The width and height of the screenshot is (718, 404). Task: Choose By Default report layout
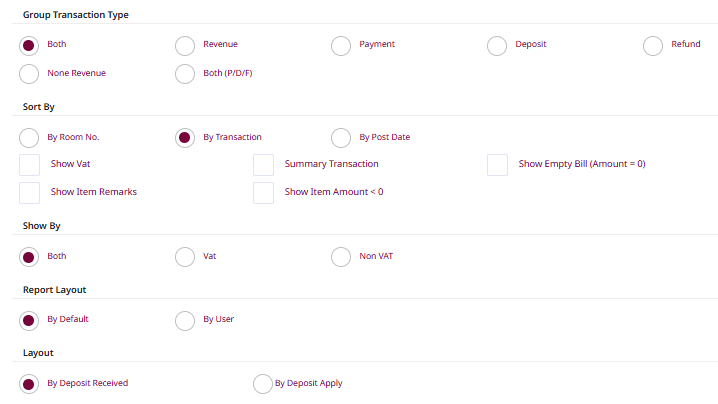(29, 320)
